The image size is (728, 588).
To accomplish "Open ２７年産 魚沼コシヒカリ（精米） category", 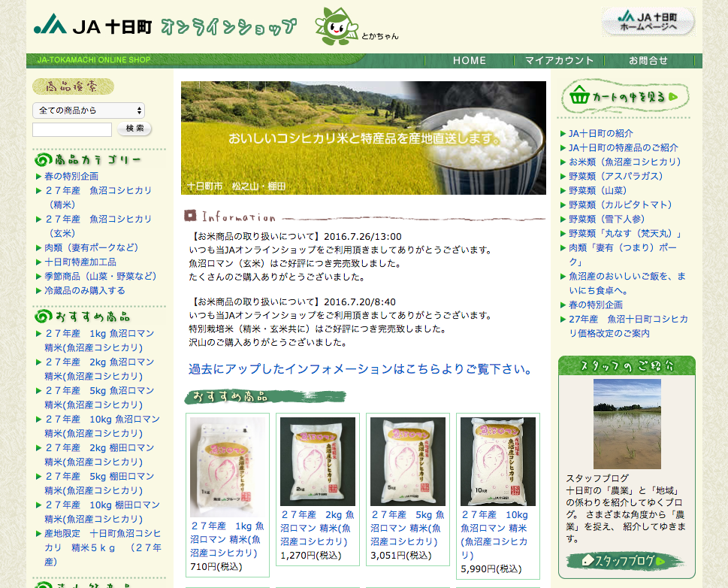I will [x=98, y=198].
